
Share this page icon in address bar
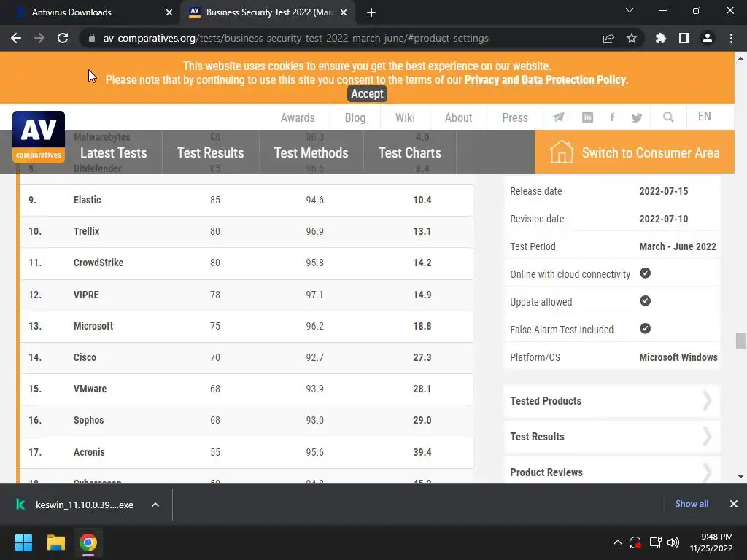coord(608,38)
